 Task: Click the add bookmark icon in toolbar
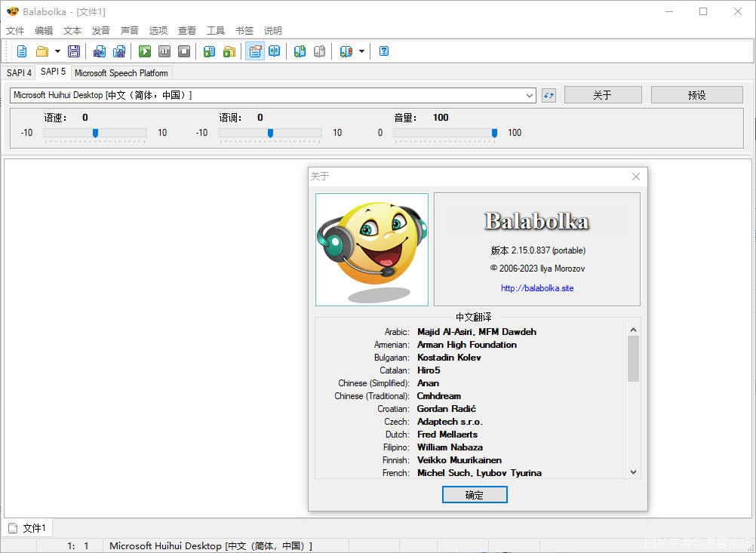300,51
